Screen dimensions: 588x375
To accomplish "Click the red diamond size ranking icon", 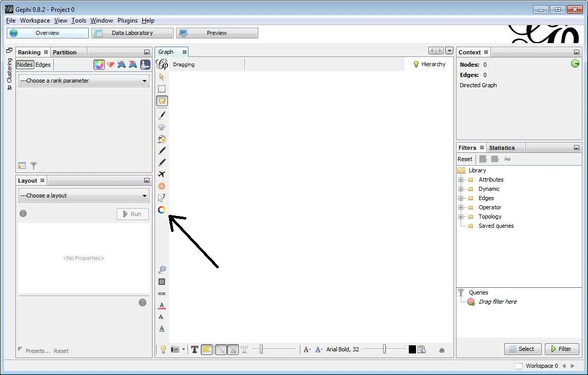I will (x=110, y=65).
